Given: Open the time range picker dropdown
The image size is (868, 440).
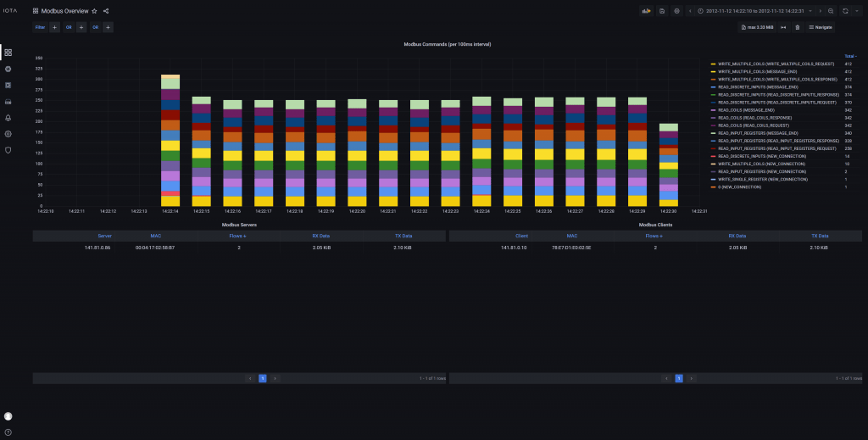Looking at the screenshot, I should pyautogui.click(x=753, y=11).
